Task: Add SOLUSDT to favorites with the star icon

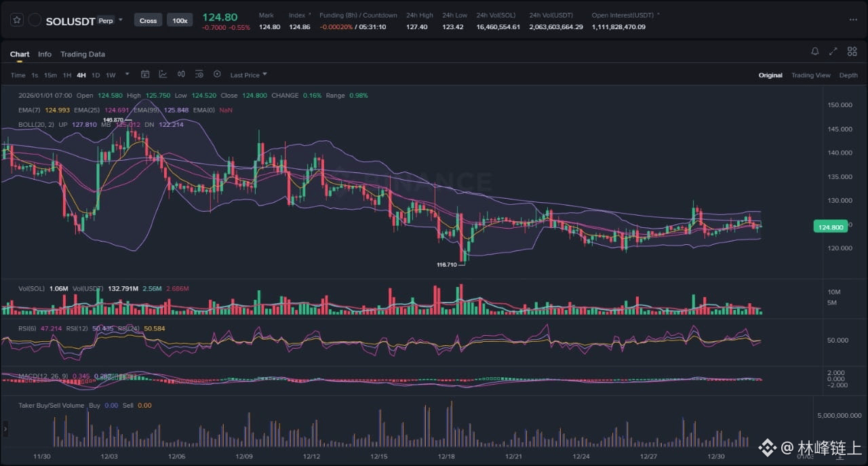Action: tap(17, 20)
